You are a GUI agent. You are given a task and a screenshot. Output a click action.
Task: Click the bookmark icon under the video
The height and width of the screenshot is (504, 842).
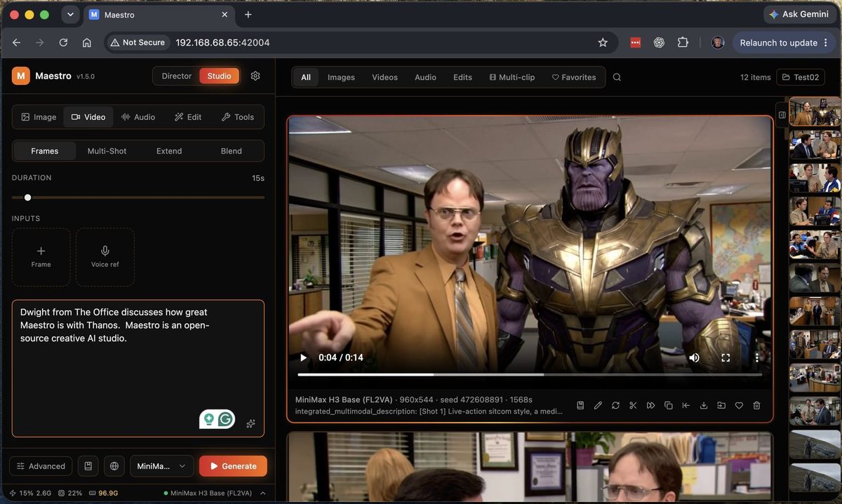[x=580, y=405]
